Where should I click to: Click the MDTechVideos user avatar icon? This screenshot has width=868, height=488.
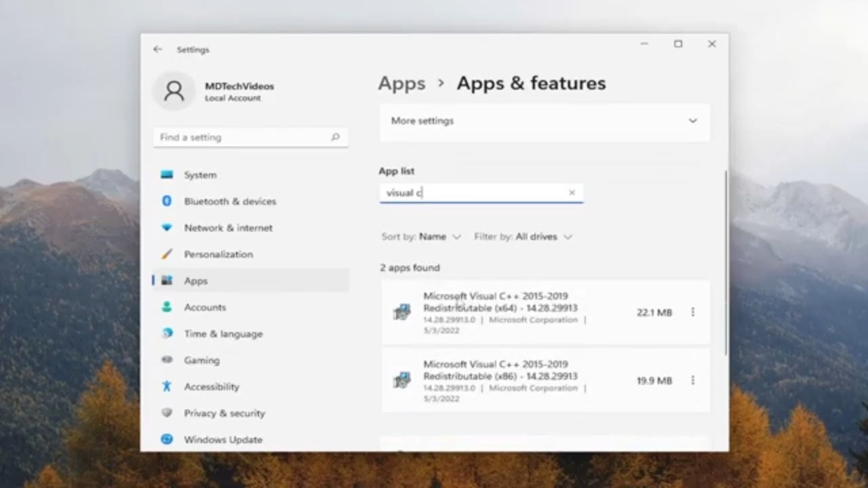pyautogui.click(x=174, y=91)
